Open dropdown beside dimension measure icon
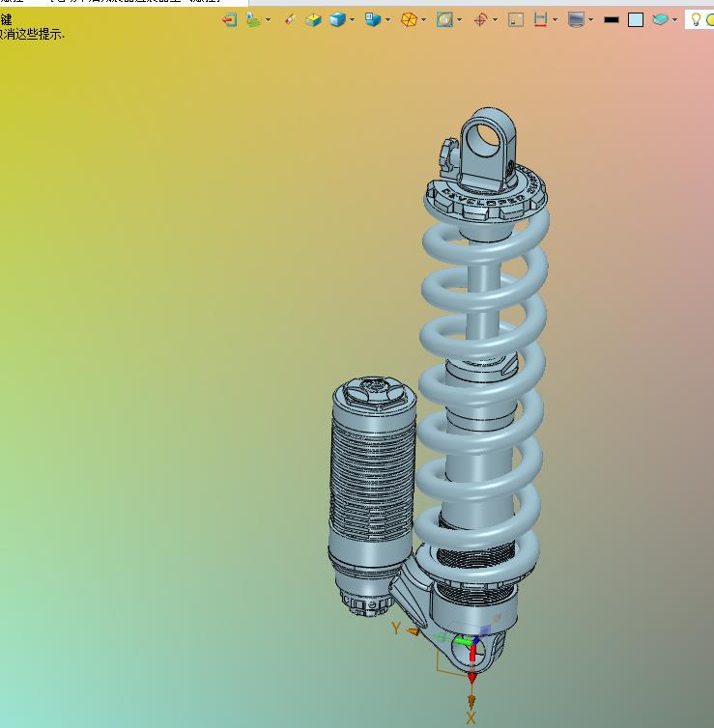Screen dimensions: 714x728 pyautogui.click(x=556, y=20)
